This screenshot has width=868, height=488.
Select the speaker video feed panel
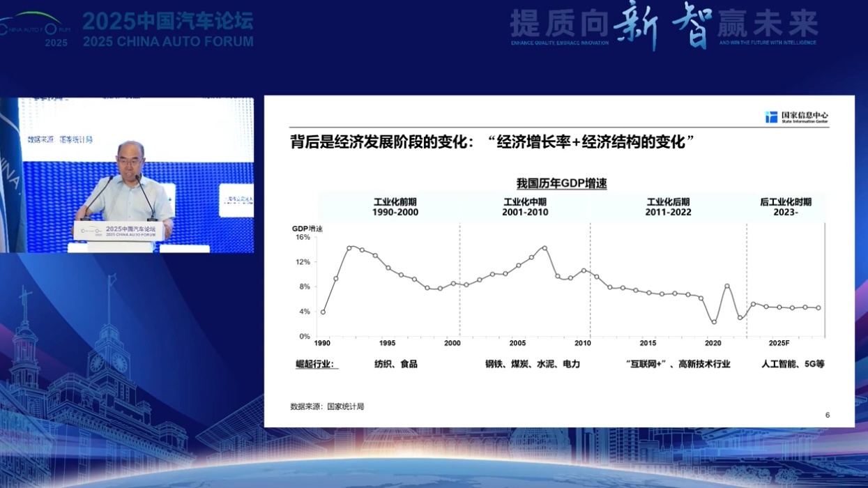pyautogui.click(x=127, y=175)
